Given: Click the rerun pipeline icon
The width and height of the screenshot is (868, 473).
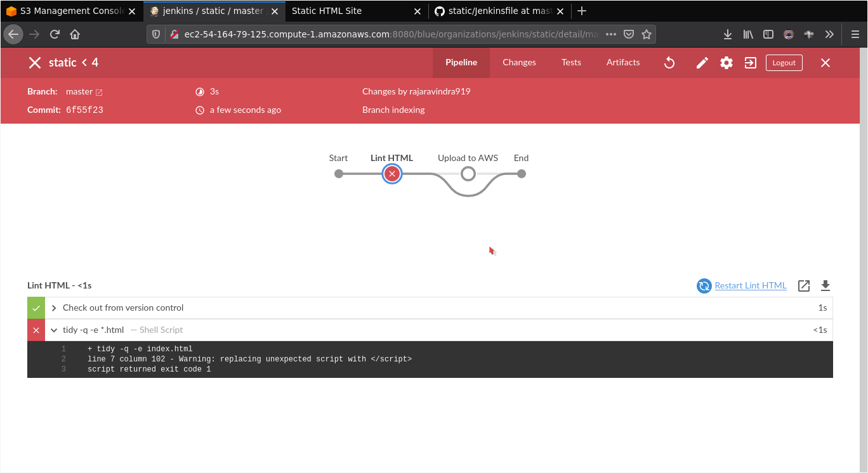Looking at the screenshot, I should (669, 63).
